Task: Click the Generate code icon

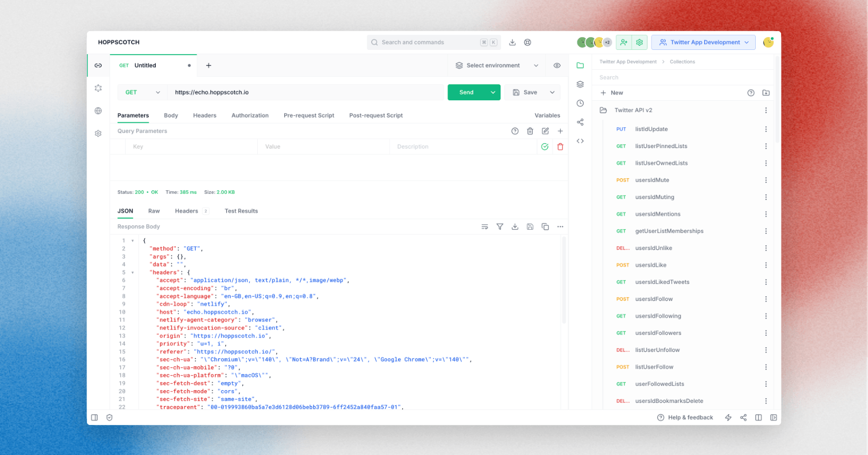Action: [580, 141]
